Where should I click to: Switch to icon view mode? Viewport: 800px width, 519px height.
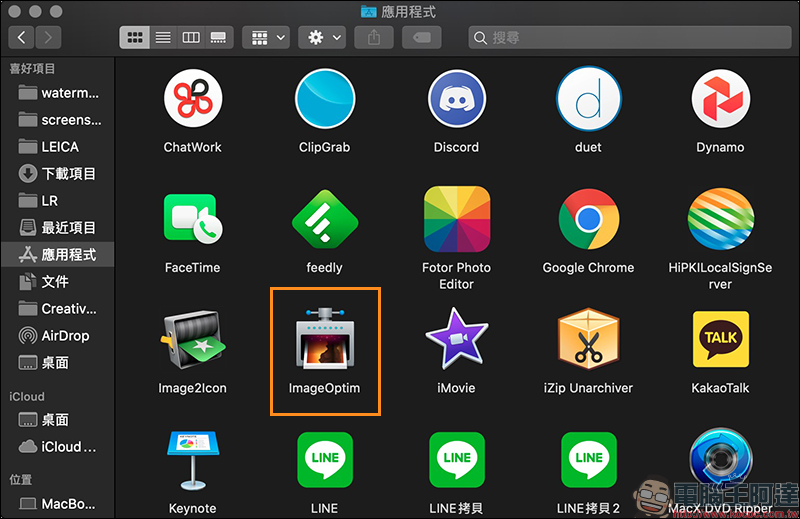tap(134, 37)
